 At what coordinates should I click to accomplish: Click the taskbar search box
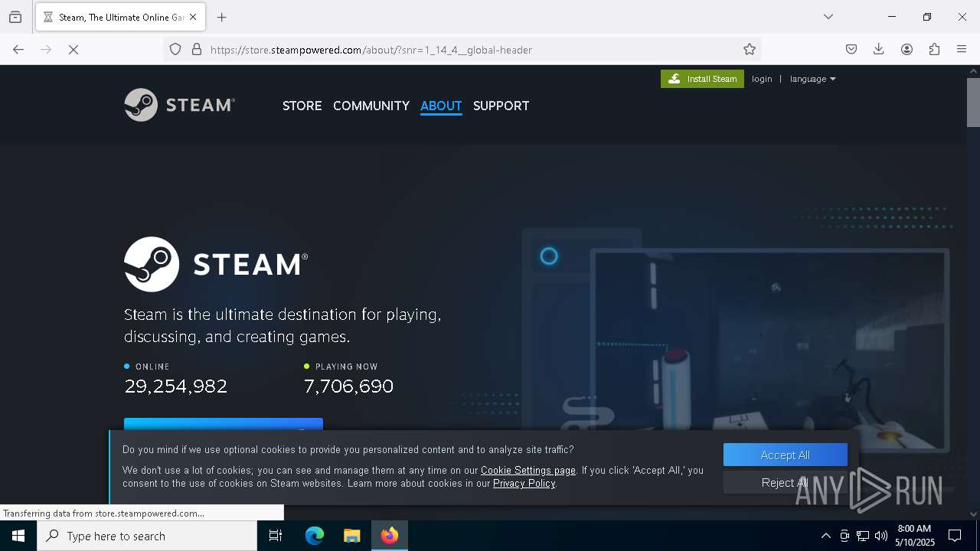pos(147,536)
